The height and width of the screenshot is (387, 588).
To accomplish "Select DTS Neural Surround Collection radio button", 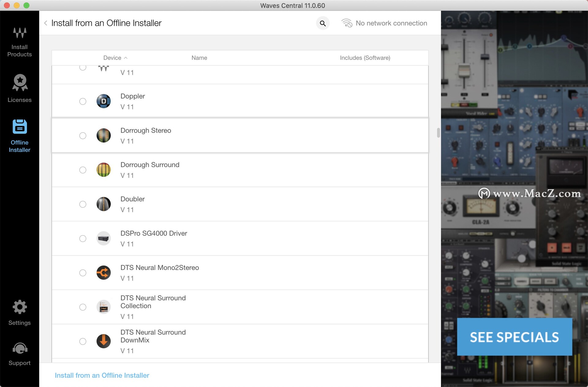I will click(83, 307).
